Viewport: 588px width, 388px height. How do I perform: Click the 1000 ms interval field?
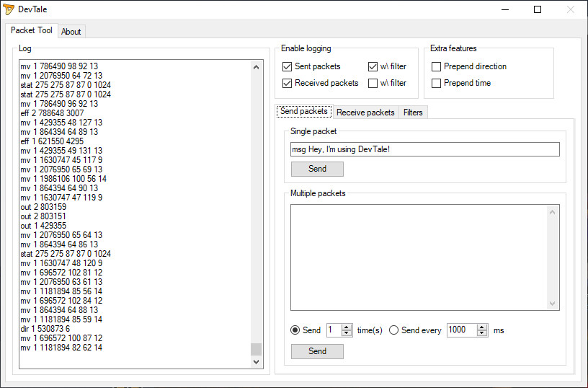(462, 330)
